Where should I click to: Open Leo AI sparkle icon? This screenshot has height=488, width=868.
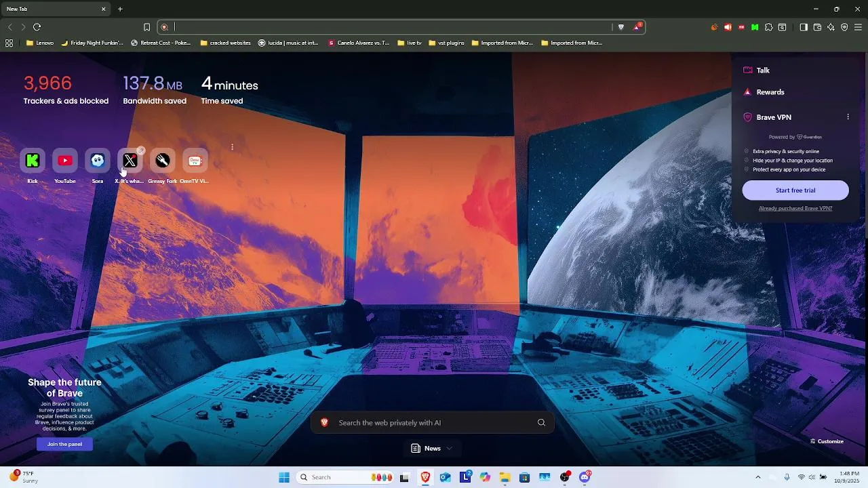[831, 27]
